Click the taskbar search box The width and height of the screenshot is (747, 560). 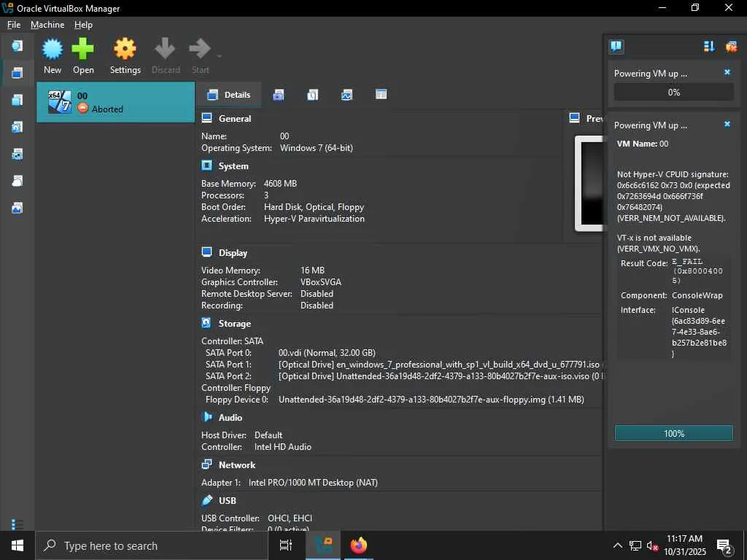(152, 545)
